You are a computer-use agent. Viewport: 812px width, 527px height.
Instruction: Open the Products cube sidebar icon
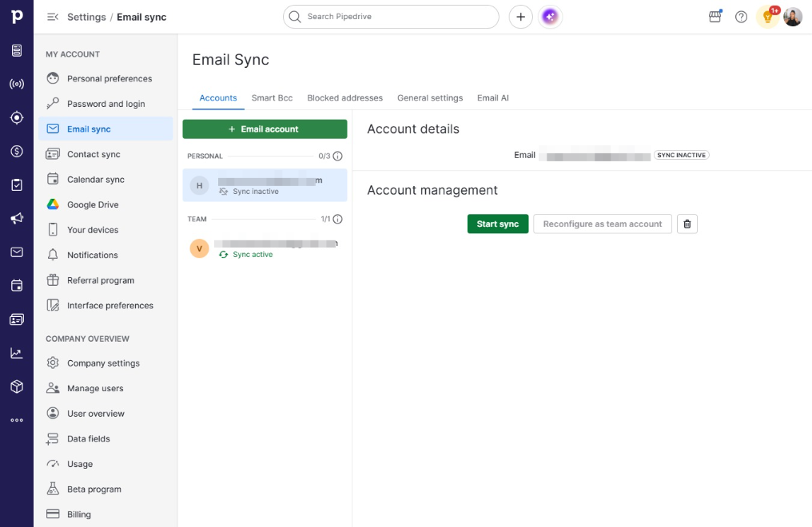[x=17, y=386]
